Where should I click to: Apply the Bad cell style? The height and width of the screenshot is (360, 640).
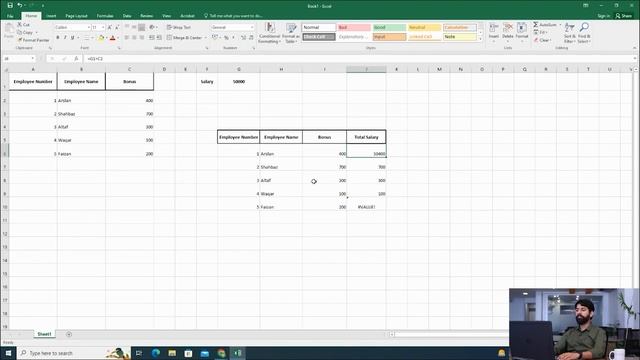click(x=354, y=27)
